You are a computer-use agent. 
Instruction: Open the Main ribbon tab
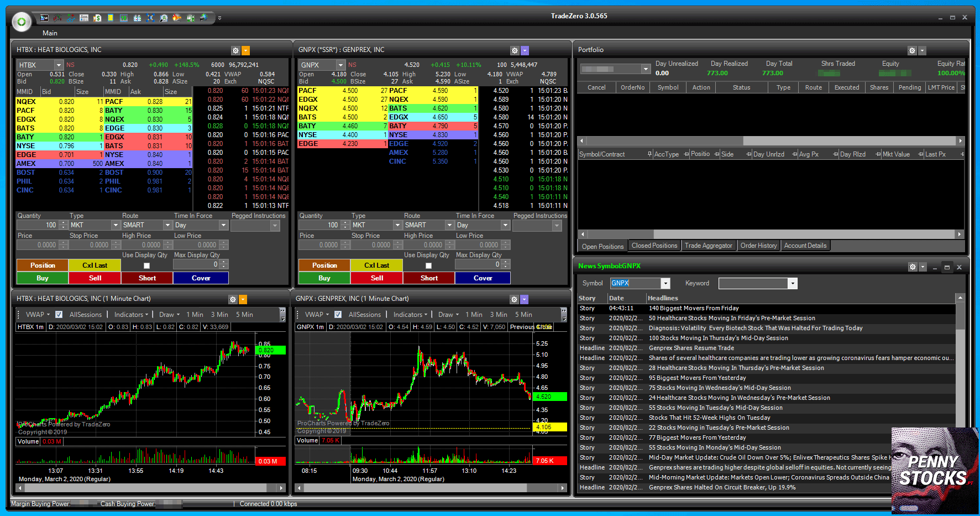[x=50, y=33]
